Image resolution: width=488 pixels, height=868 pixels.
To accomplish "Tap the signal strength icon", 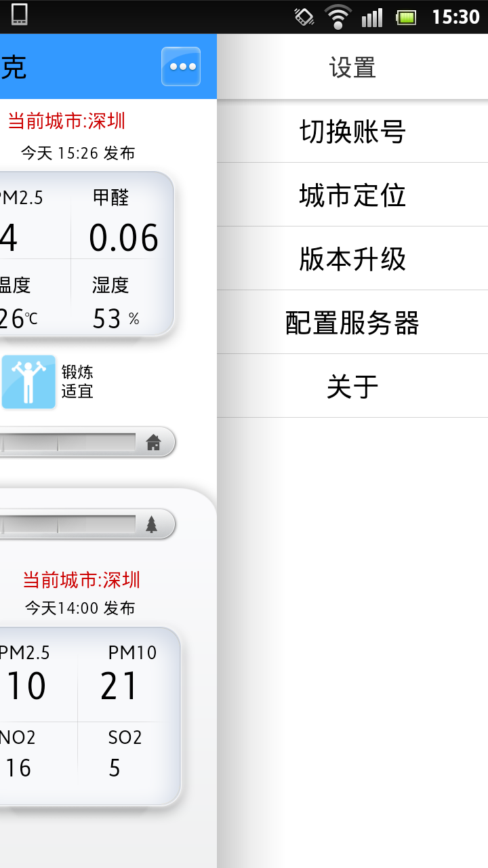I will 372,17.
